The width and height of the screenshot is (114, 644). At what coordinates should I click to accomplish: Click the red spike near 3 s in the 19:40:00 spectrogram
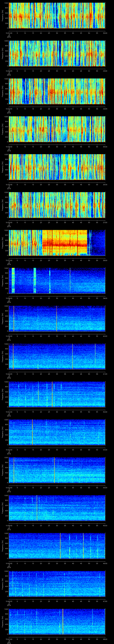13,357
